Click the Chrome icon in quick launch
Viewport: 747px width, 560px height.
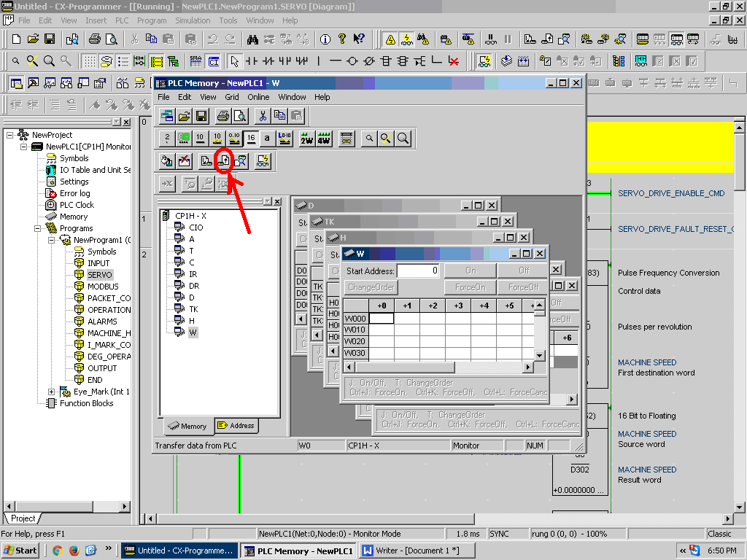(x=57, y=551)
